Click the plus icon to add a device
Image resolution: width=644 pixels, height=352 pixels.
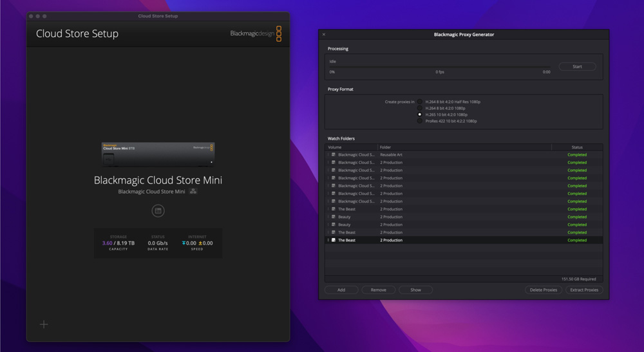[44, 324]
